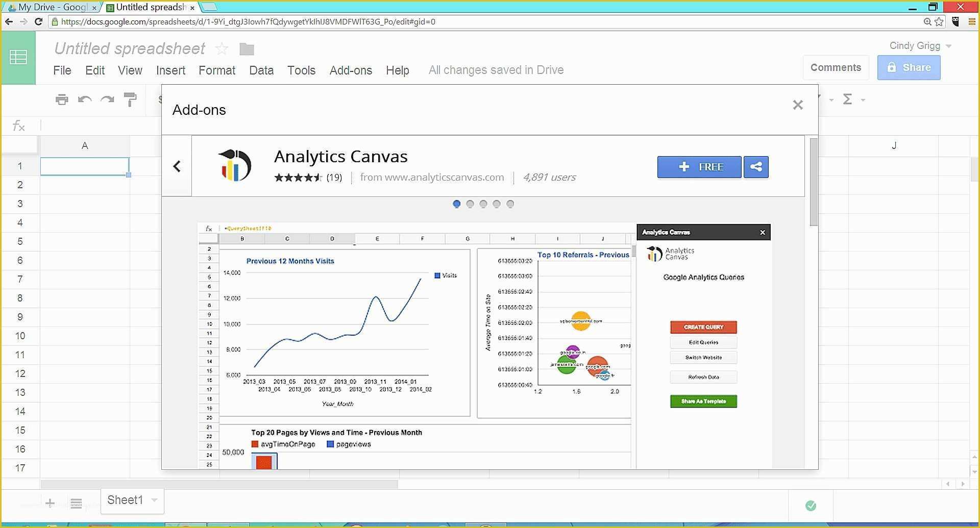Select column A header
980x528 pixels.
click(x=85, y=146)
